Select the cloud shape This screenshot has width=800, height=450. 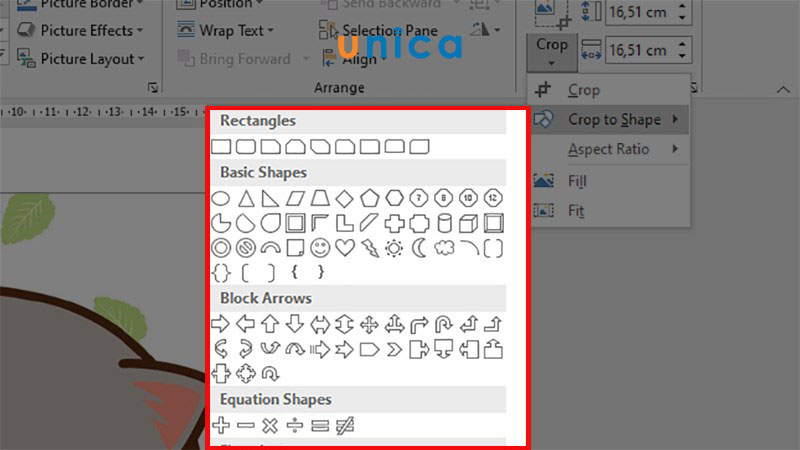(444, 248)
